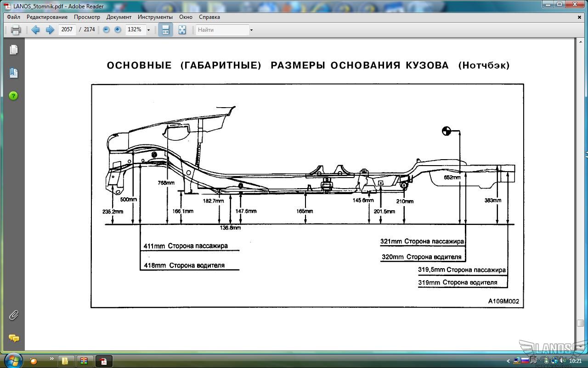Open the Инструменты menu
Viewport: 588px width, 368px height.
point(155,17)
